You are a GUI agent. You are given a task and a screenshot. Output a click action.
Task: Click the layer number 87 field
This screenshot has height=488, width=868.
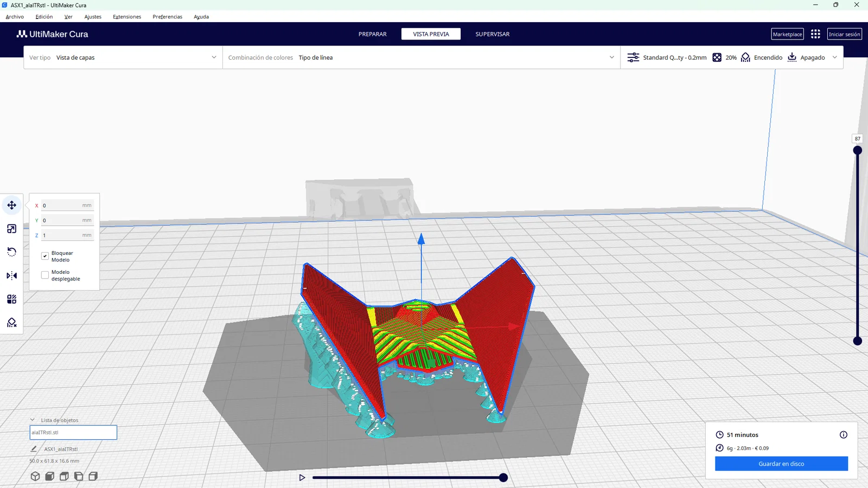tap(857, 139)
